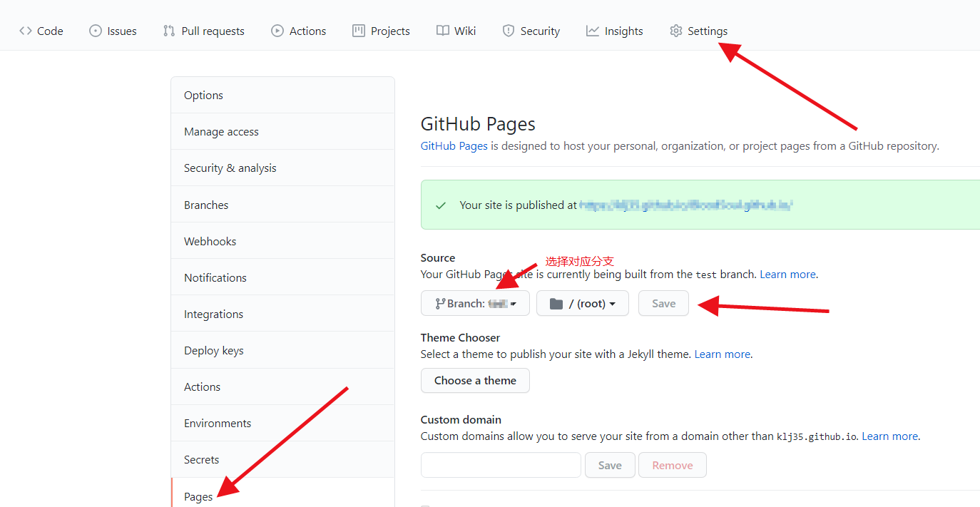
Task: Open Actions in the settings sidebar
Action: (282, 386)
